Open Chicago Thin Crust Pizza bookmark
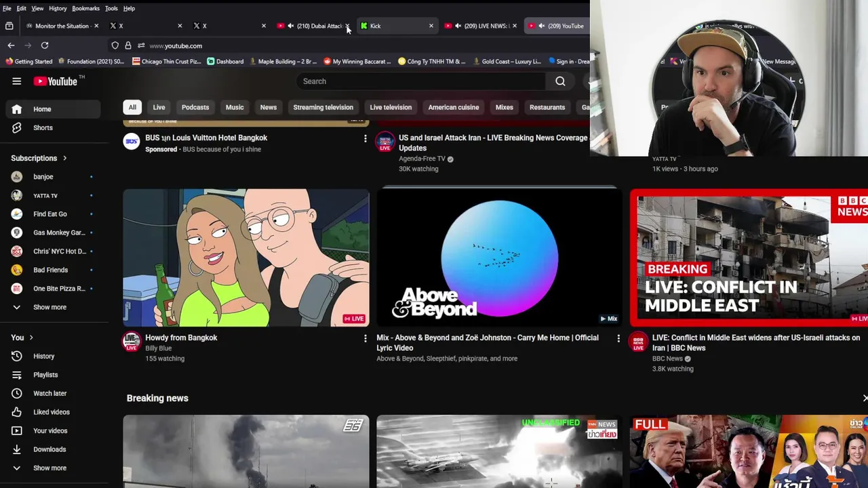This screenshot has width=868, height=488. [x=167, y=62]
